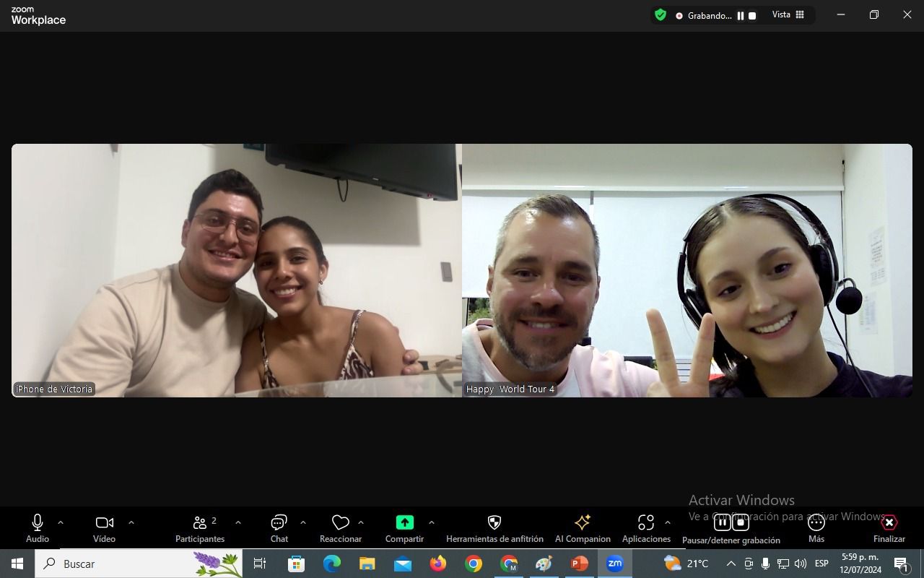924x578 pixels.
Task: Open Herramientas de anfitrión shield
Action: click(494, 528)
